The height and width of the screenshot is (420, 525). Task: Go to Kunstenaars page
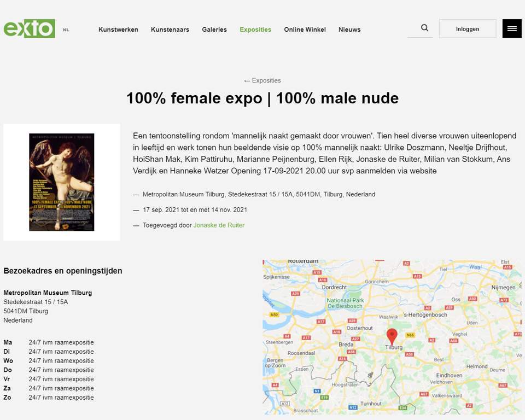point(170,30)
